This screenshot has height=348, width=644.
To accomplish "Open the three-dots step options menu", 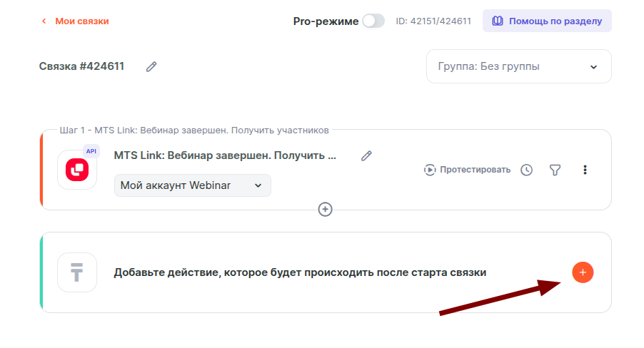I will (585, 170).
